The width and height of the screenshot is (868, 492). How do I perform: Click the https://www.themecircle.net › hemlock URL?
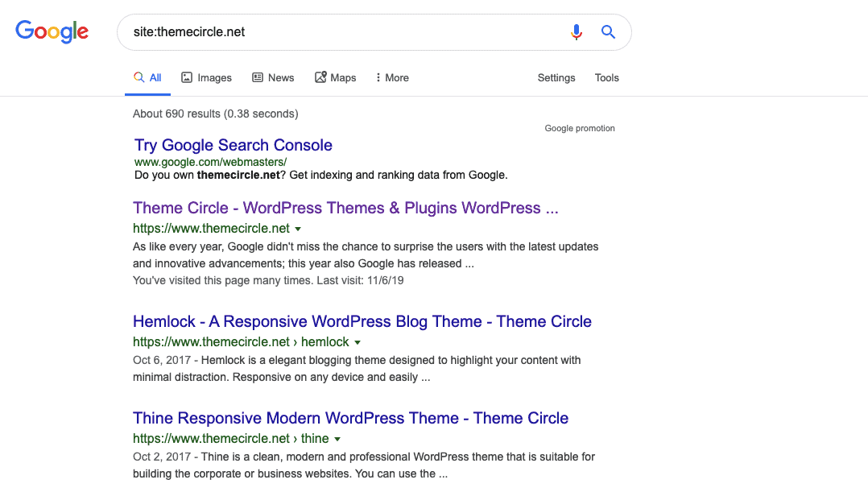[x=241, y=342]
